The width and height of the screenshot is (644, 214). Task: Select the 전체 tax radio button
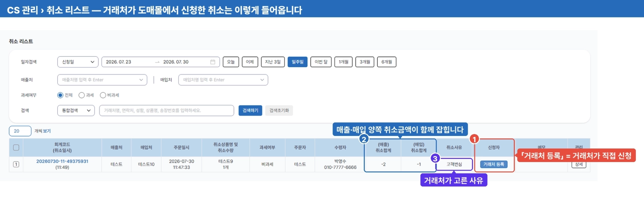click(60, 95)
